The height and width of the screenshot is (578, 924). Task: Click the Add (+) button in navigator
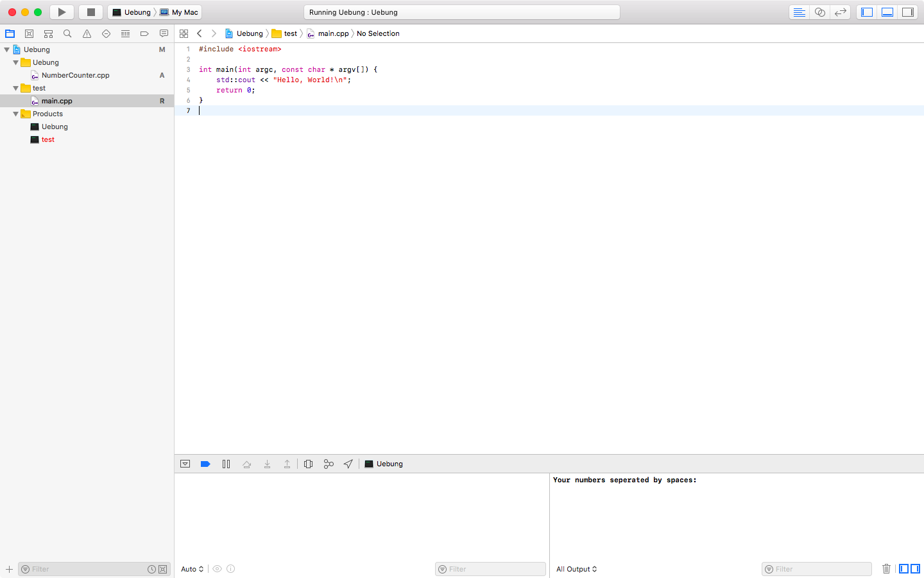(9, 569)
